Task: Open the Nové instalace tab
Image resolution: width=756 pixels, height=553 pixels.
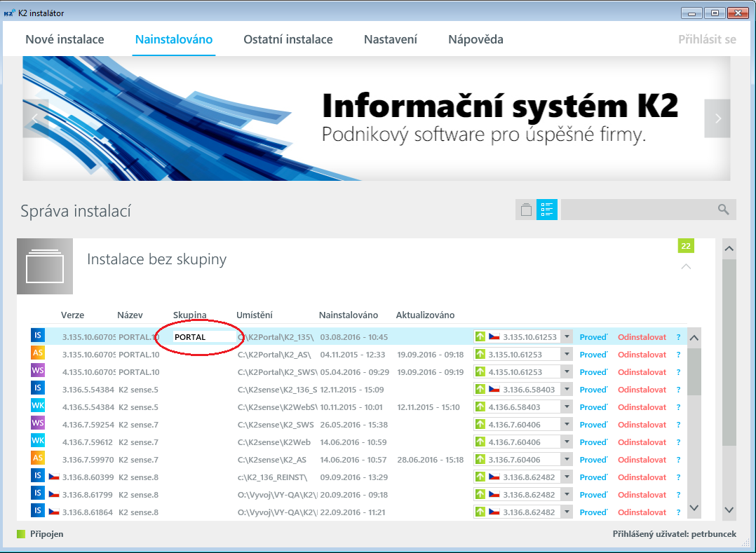Action: tap(65, 39)
